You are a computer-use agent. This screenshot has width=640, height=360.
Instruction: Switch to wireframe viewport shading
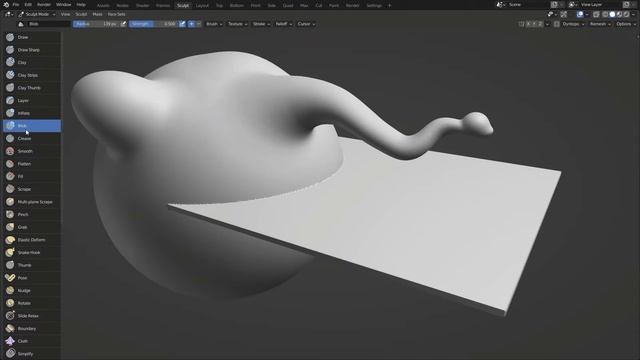[605, 14]
